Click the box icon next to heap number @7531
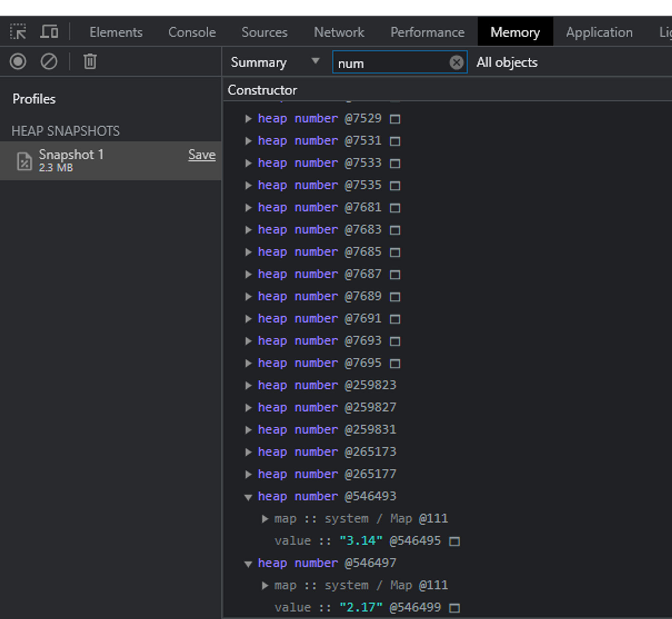 coord(395,141)
